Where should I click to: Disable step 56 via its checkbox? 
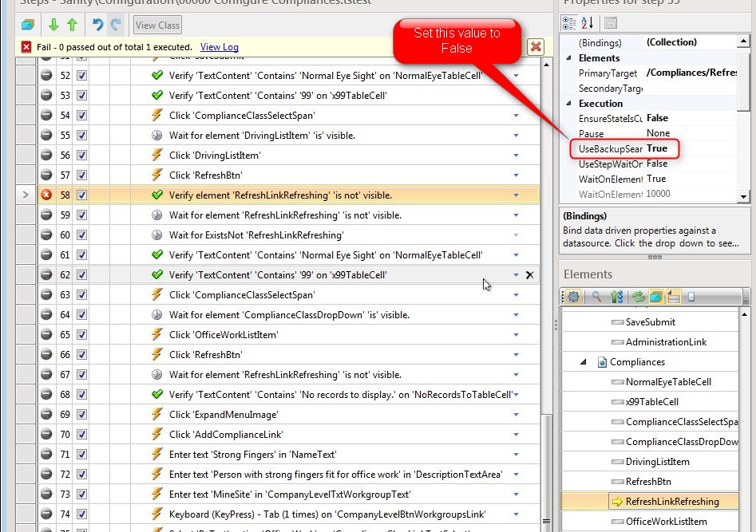click(82, 156)
